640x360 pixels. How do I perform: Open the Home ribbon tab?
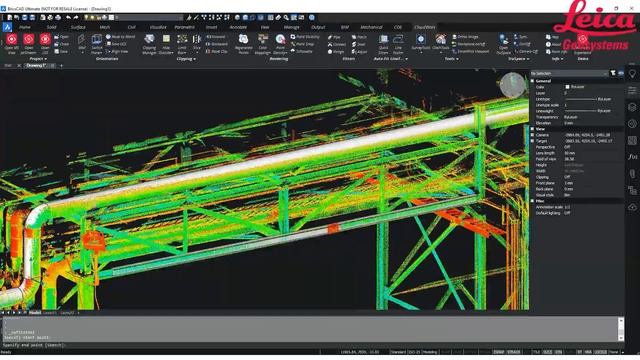point(25,27)
